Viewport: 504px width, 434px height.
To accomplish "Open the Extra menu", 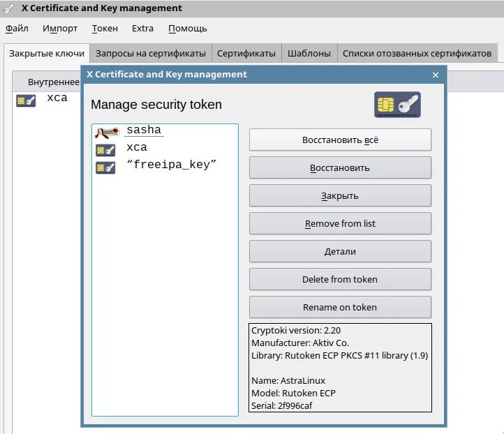I will (142, 29).
